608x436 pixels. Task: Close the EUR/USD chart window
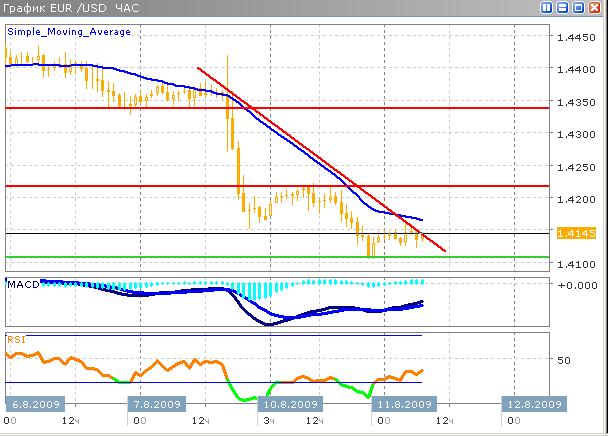point(594,8)
